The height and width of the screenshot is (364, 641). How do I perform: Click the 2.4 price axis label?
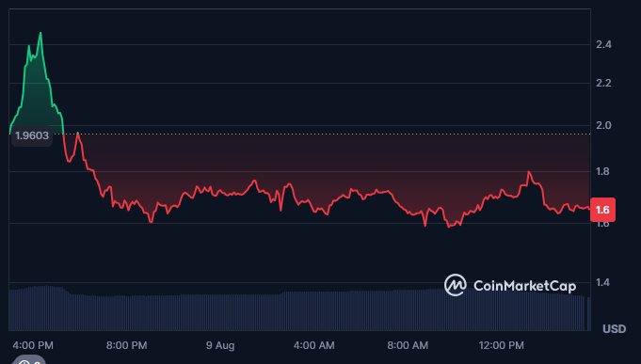[x=603, y=44]
